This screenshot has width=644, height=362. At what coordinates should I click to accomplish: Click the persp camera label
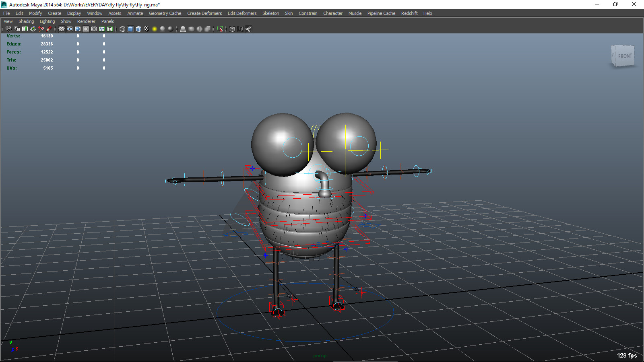click(320, 356)
